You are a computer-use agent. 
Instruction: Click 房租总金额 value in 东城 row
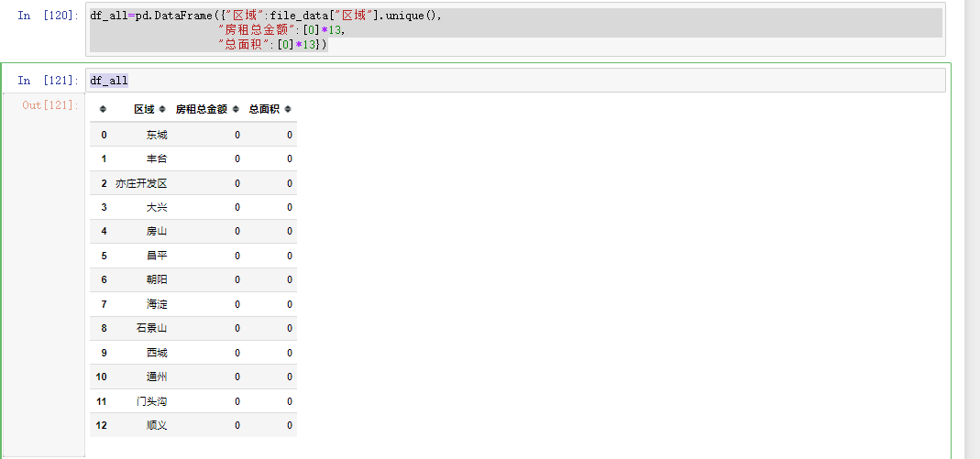pyautogui.click(x=237, y=135)
